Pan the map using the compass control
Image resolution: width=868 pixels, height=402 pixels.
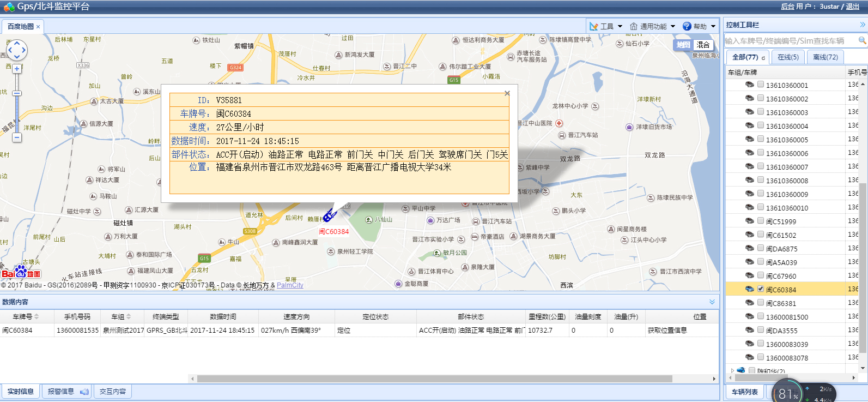click(x=17, y=50)
